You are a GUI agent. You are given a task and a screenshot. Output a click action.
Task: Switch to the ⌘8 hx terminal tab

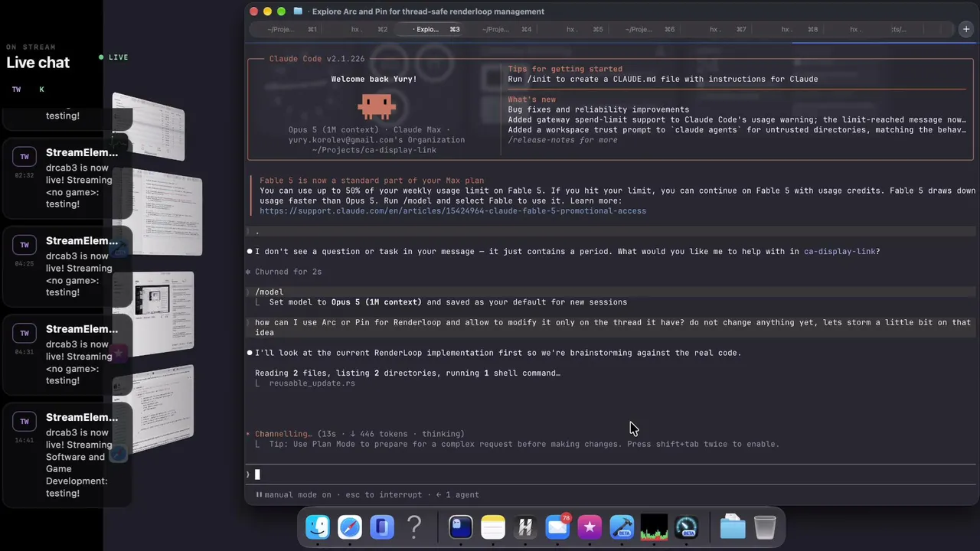pos(799,29)
